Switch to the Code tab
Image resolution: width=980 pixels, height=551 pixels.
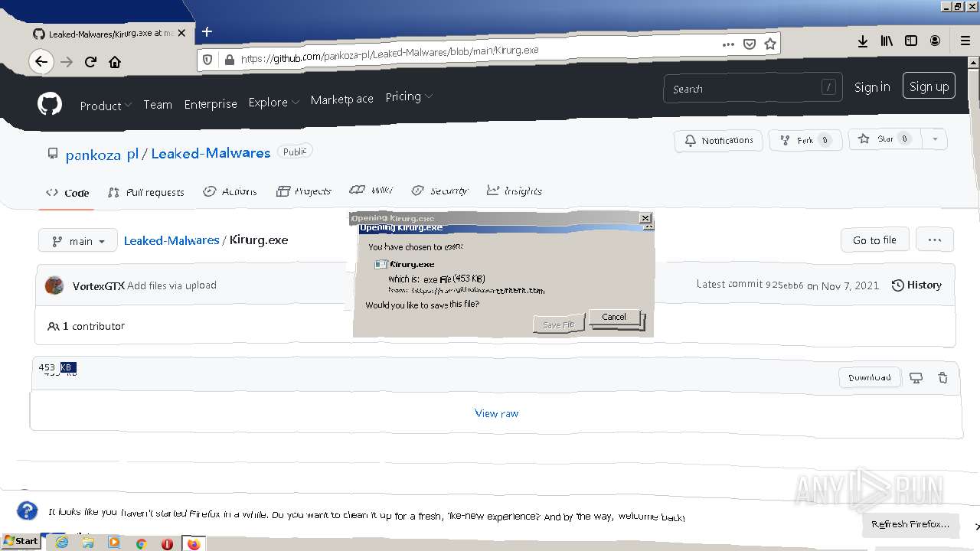click(x=67, y=193)
